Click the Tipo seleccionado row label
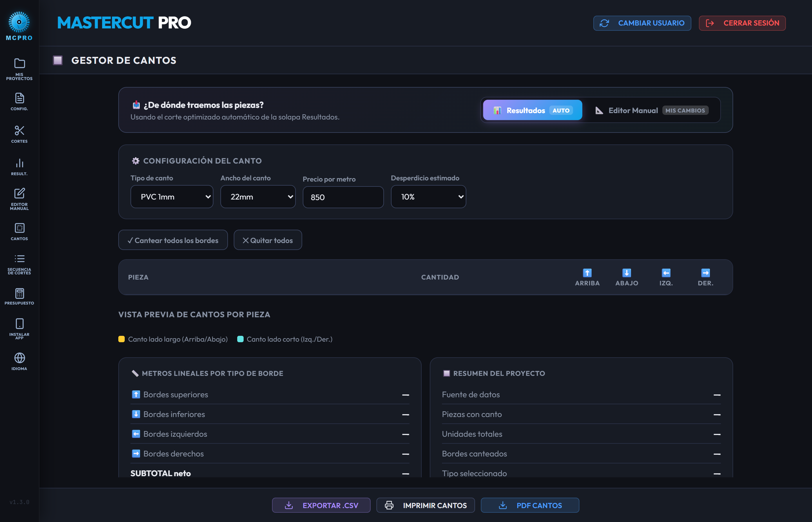The image size is (812, 522). pos(474,473)
